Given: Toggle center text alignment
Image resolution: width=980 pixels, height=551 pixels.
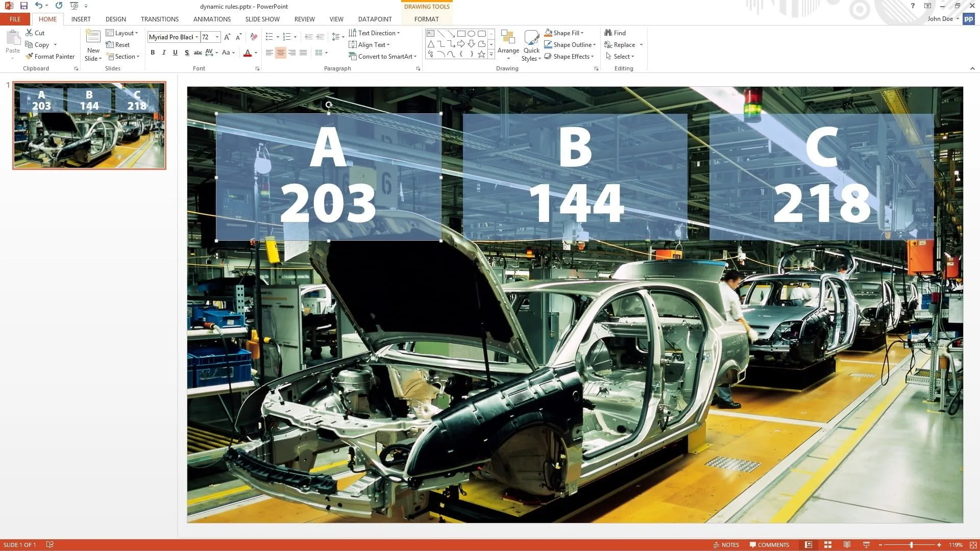Looking at the screenshot, I should click(280, 53).
